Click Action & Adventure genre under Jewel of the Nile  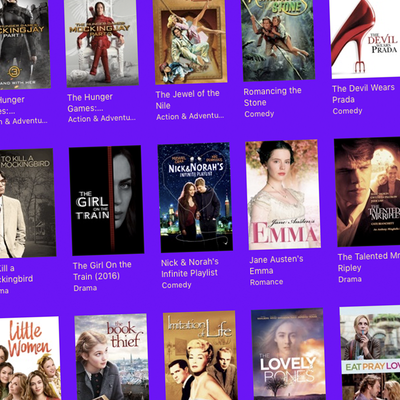coord(190,116)
